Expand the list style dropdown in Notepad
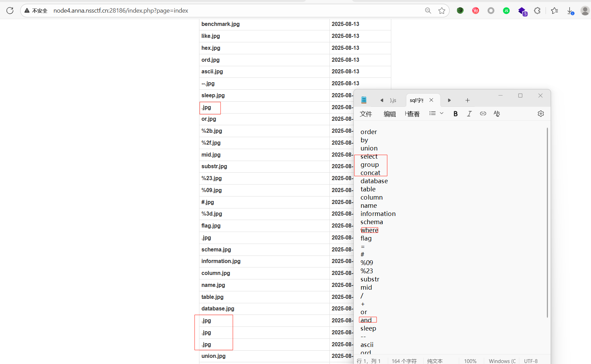This screenshot has width=591, height=364. [441, 113]
